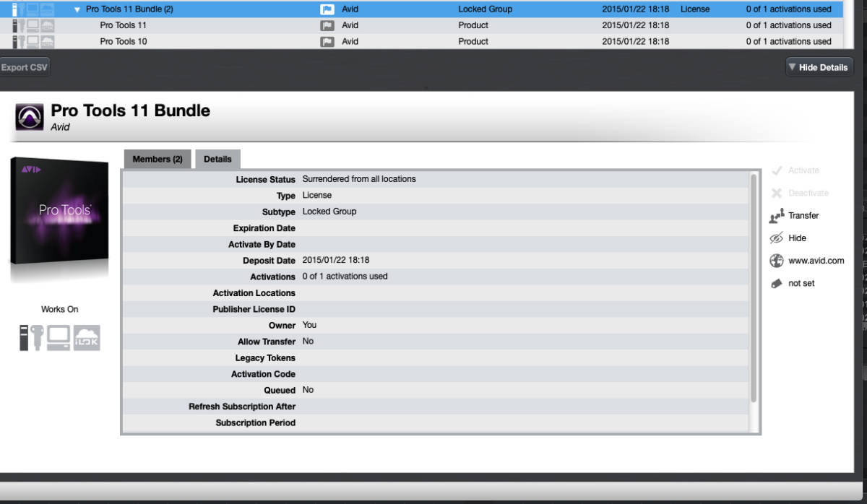Screen dimensions: 867x504
Task: Click the Pro Tools box art thumbnail
Action: pos(59,212)
